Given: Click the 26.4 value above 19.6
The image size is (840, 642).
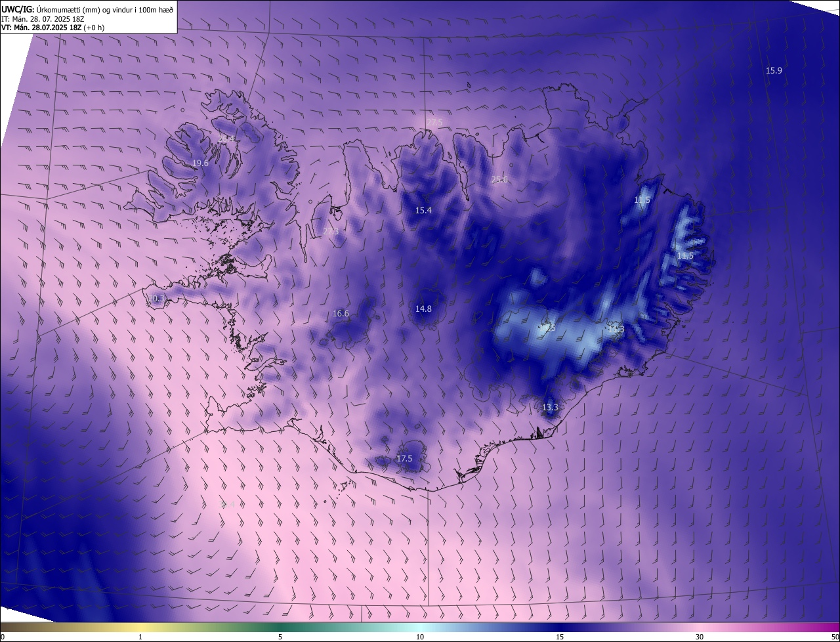Looking at the screenshot, I should pos(225,139).
